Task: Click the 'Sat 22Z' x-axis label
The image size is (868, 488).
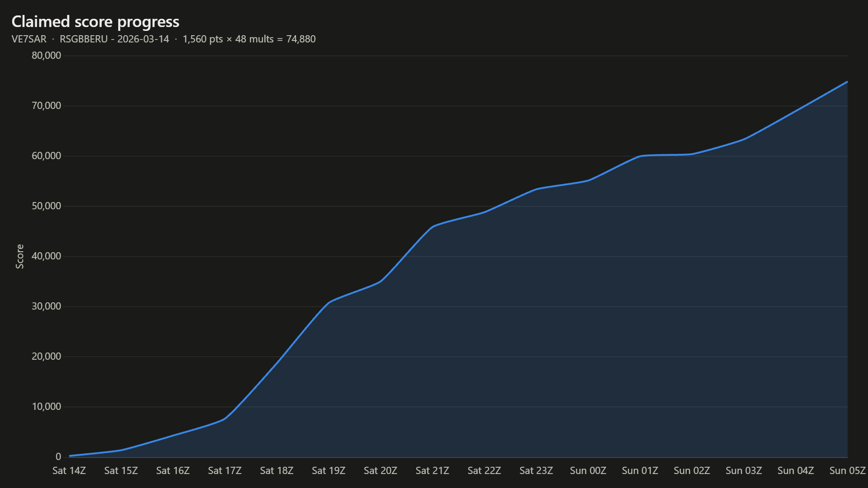Action: (484, 471)
